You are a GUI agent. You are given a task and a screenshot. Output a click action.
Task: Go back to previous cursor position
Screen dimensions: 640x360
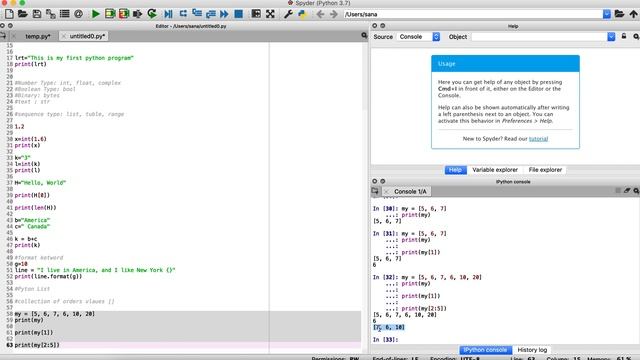(320, 14)
